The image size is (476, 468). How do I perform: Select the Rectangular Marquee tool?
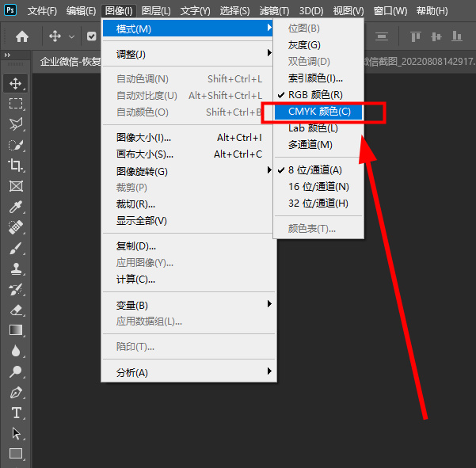click(16, 104)
